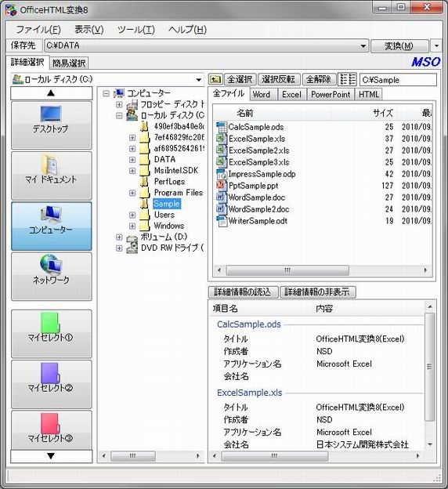
Task: Click the WordSample.doc file icon
Action: point(222,197)
